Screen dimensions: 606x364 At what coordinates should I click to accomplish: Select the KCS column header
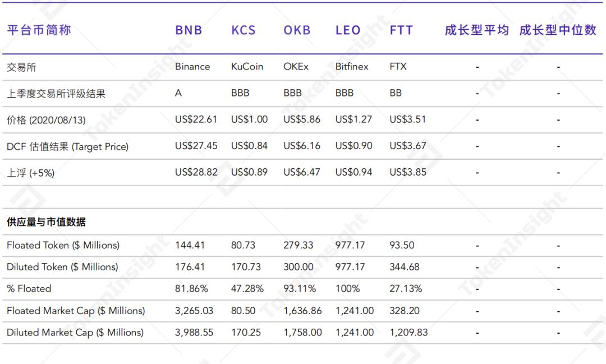244,30
